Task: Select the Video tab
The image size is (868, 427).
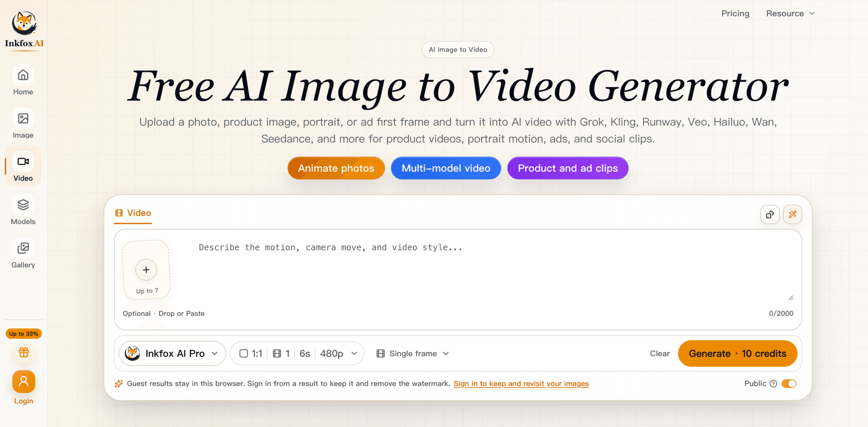Action: click(133, 213)
